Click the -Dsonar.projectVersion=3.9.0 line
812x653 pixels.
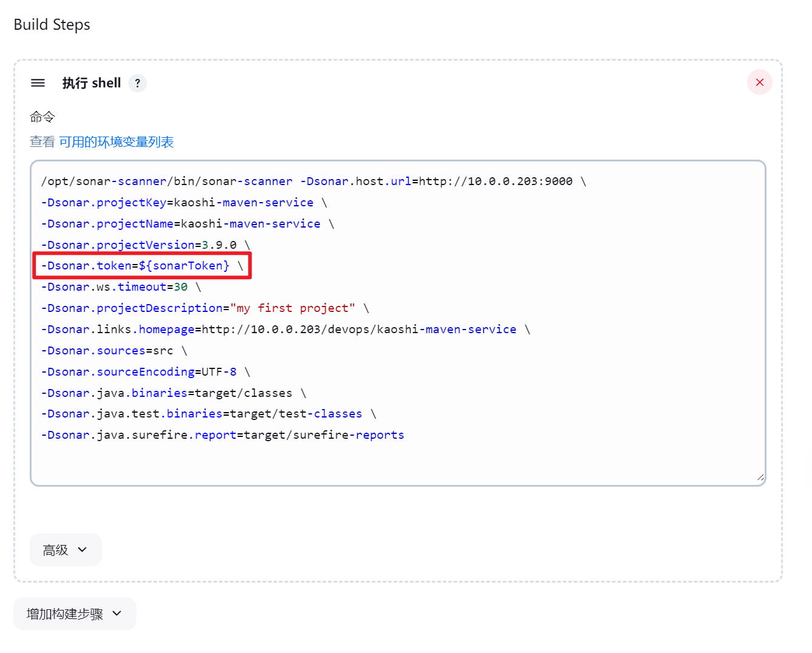point(146,245)
